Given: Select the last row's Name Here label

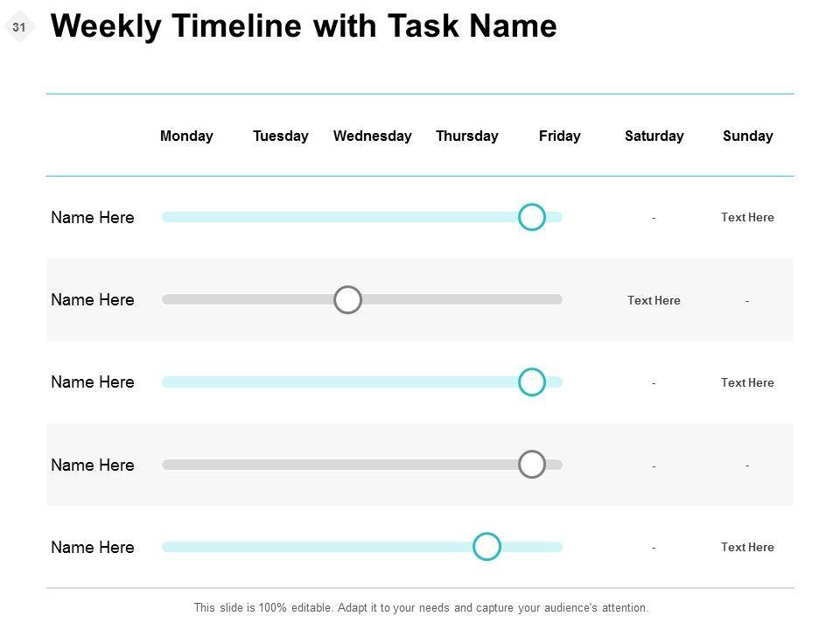Looking at the screenshot, I should [93, 548].
